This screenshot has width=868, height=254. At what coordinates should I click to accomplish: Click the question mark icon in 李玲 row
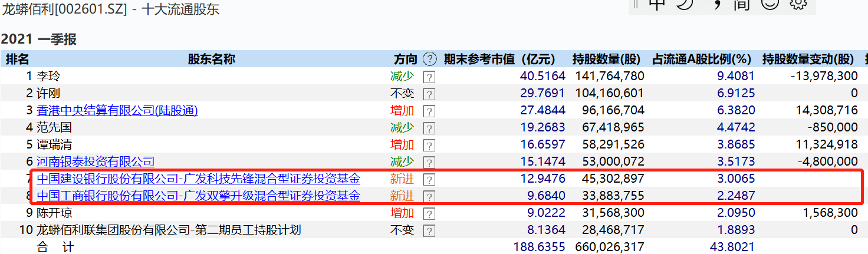tap(429, 77)
